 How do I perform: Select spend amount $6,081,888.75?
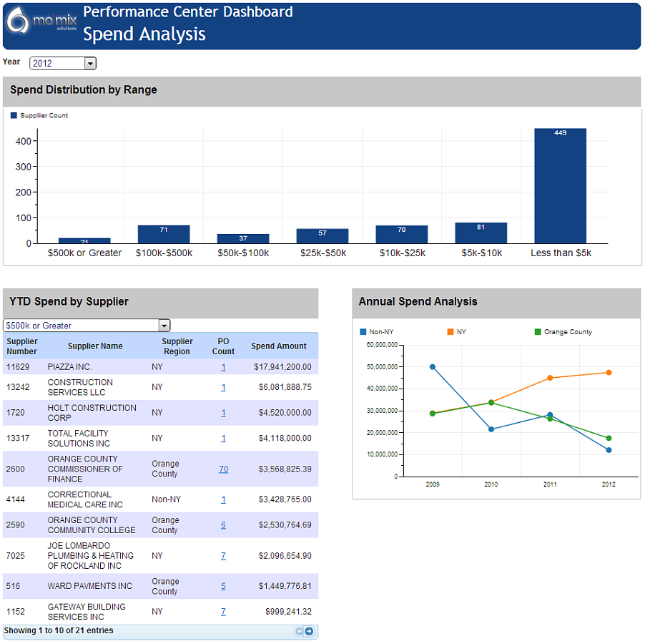click(285, 387)
